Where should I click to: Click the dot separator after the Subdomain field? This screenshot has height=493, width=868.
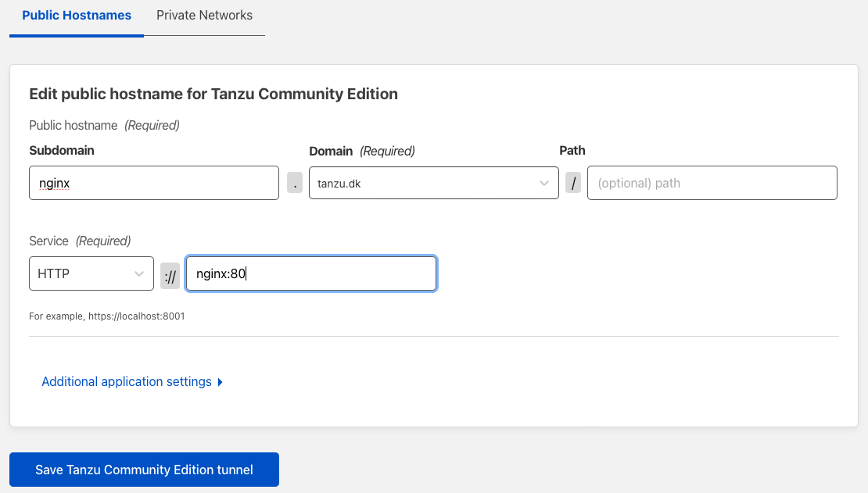(295, 183)
